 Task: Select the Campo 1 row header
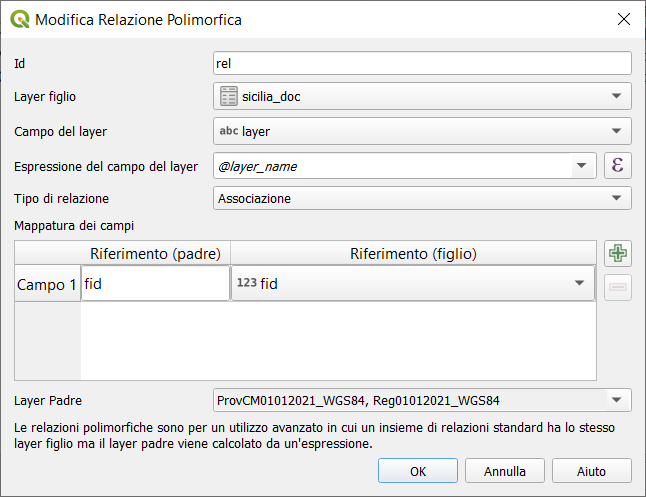click(x=47, y=284)
